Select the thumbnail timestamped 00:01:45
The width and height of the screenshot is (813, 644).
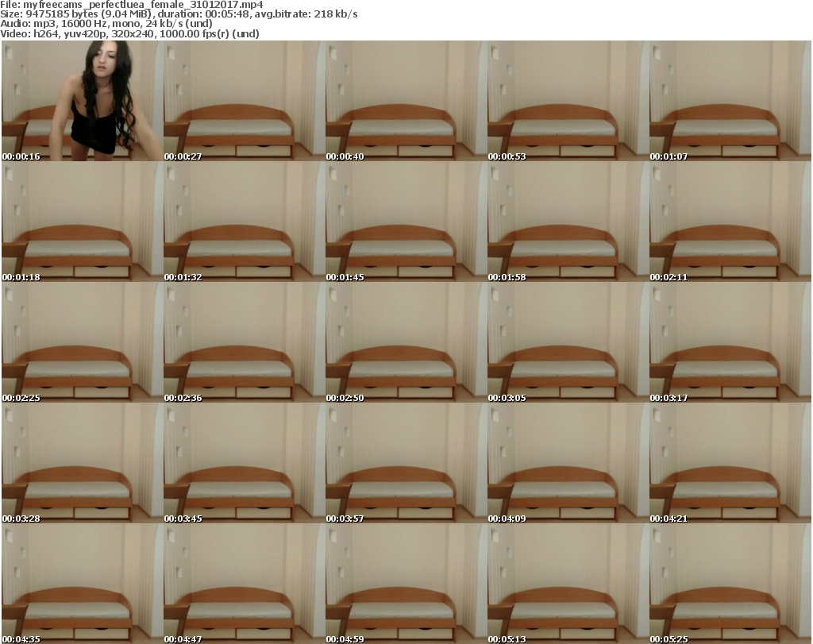[x=406, y=222]
